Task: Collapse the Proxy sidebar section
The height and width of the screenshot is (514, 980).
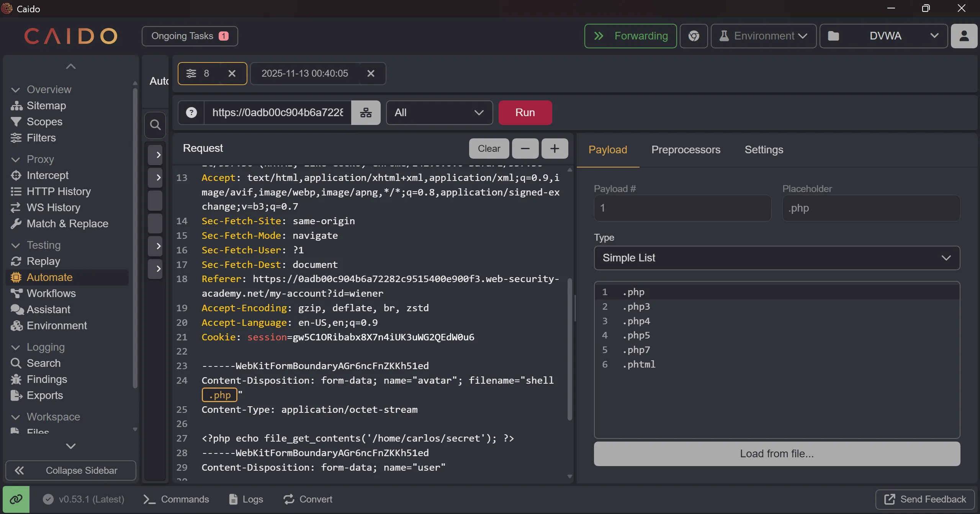Action: click(x=16, y=159)
